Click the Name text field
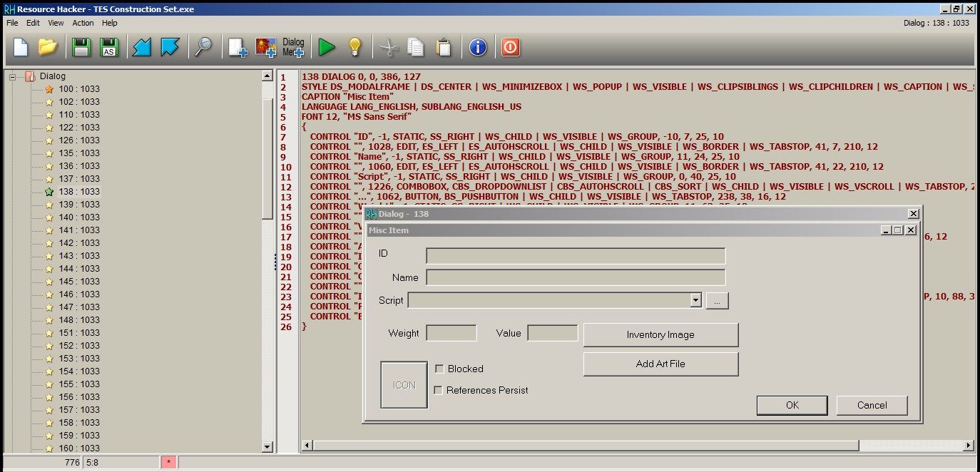 [576, 277]
